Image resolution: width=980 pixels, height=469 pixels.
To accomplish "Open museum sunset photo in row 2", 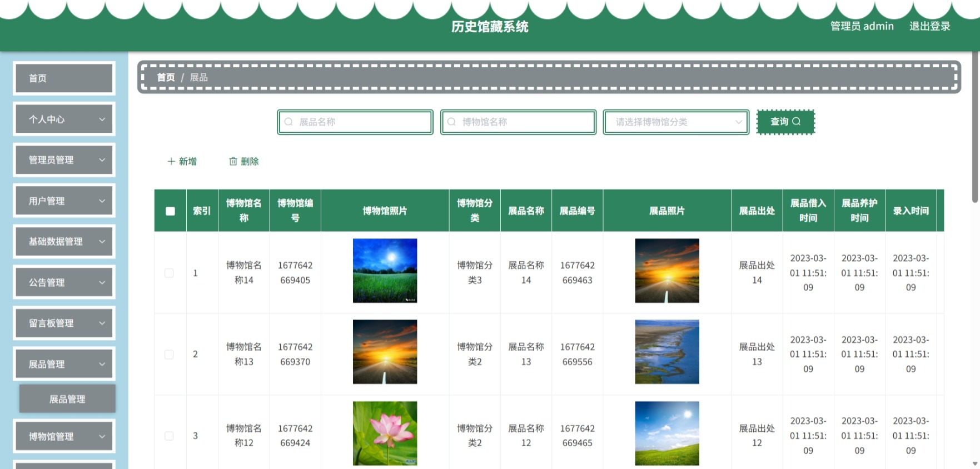I will click(385, 352).
